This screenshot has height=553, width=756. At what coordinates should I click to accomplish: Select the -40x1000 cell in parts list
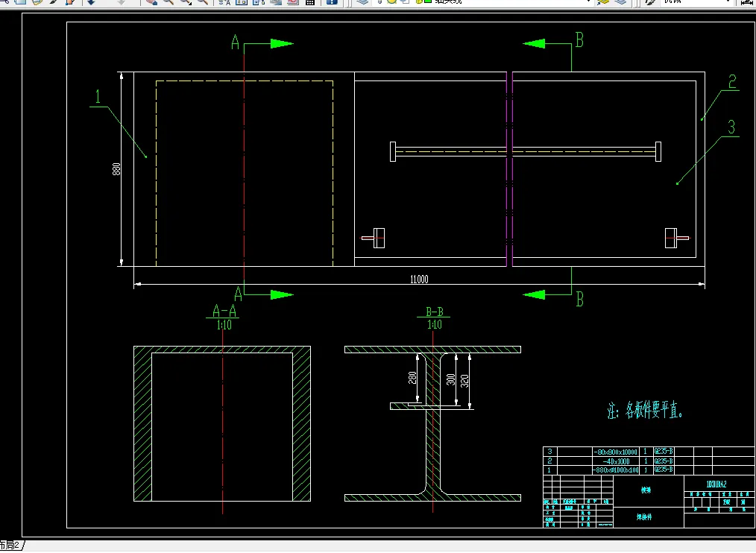[616, 461]
